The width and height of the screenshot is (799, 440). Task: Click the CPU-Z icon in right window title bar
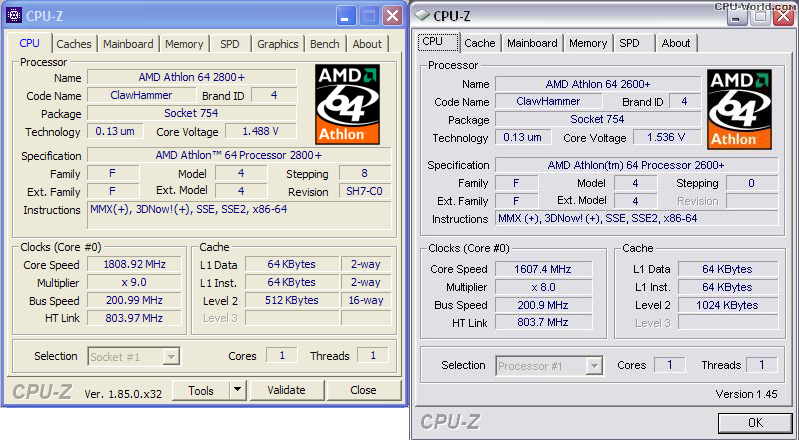tap(422, 16)
